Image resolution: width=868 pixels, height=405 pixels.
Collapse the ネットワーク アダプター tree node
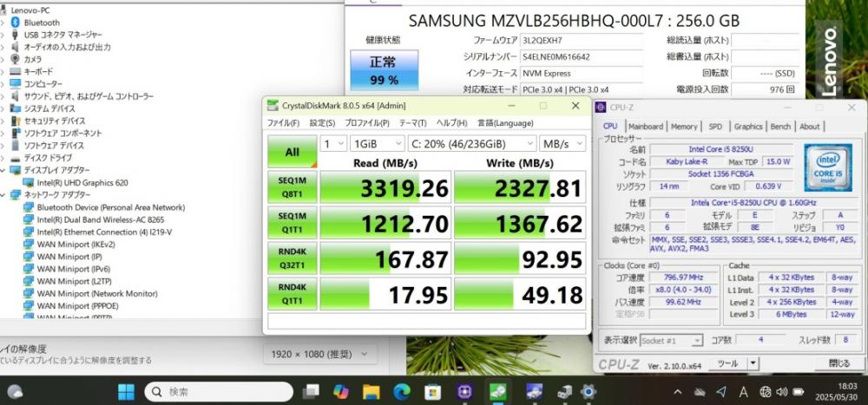3,195
